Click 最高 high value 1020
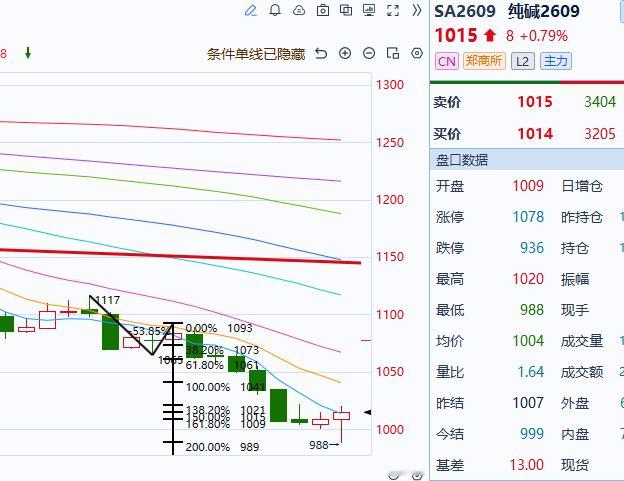This screenshot has width=624, height=481. [x=528, y=279]
